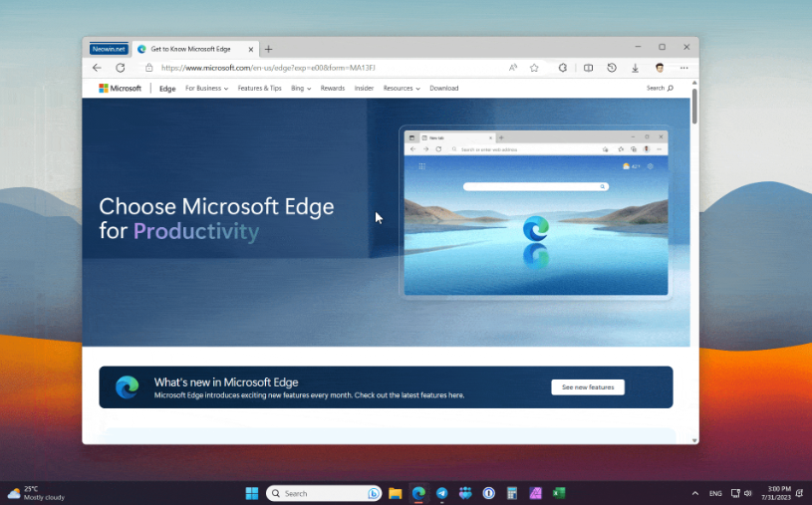This screenshot has width=812, height=505.
Task: Click the scrollbar up arrow
Action: tap(694, 83)
